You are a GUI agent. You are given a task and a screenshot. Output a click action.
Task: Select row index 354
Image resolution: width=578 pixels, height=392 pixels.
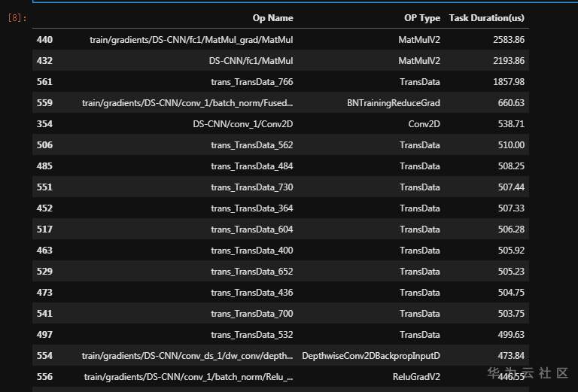click(x=44, y=124)
